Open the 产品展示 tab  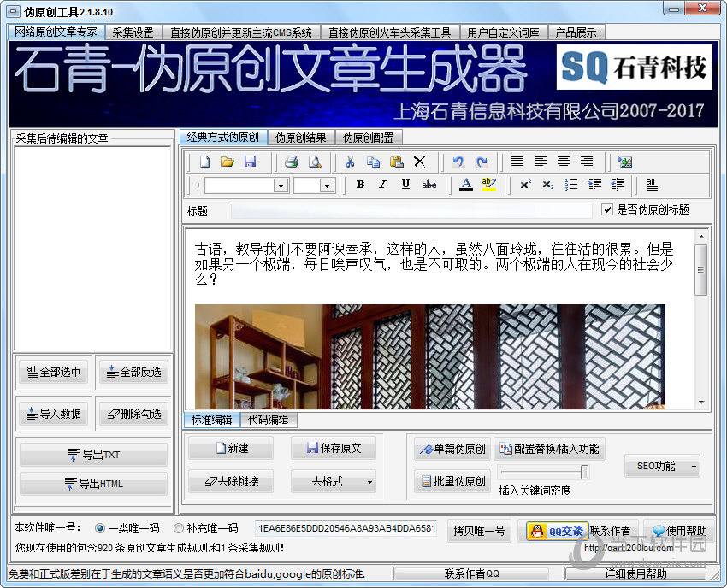tap(576, 32)
